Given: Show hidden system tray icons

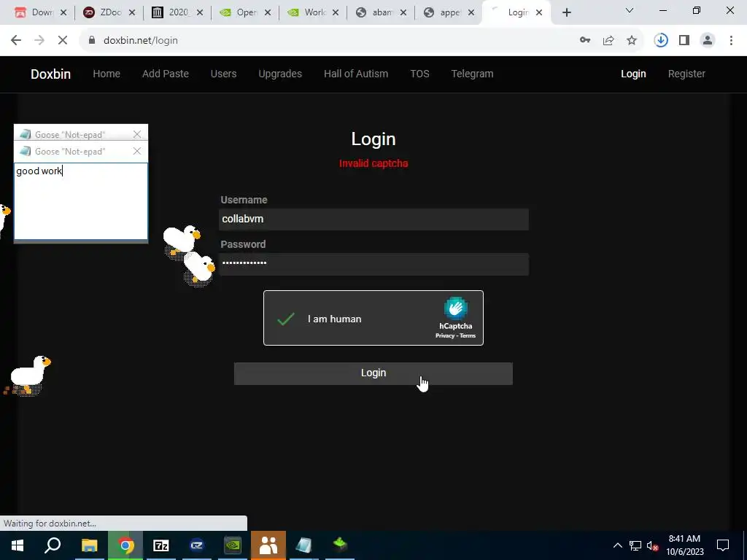Looking at the screenshot, I should [617, 545].
